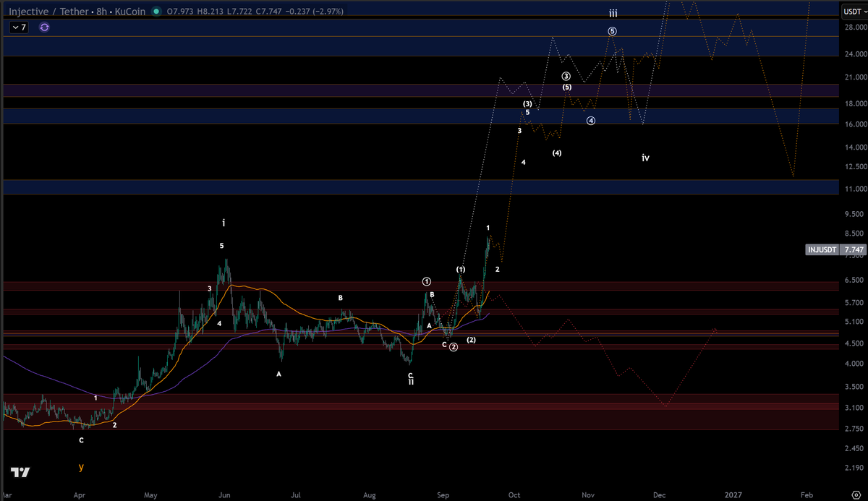Click the circled 1 wave label
This screenshot has width=868, height=501.
[427, 281]
